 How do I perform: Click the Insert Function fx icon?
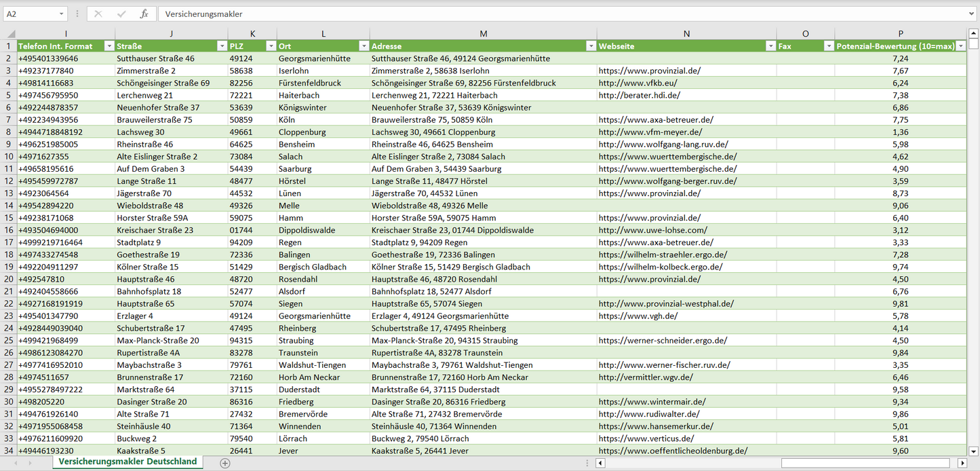[144, 14]
